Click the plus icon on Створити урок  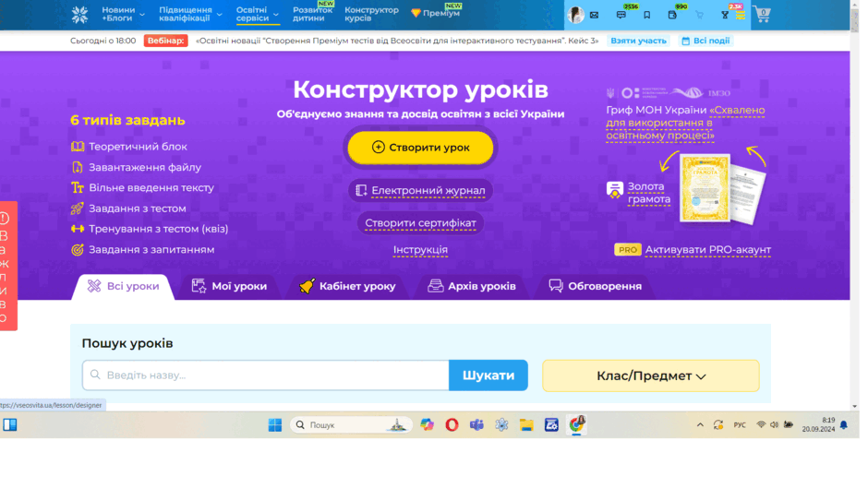[378, 148]
